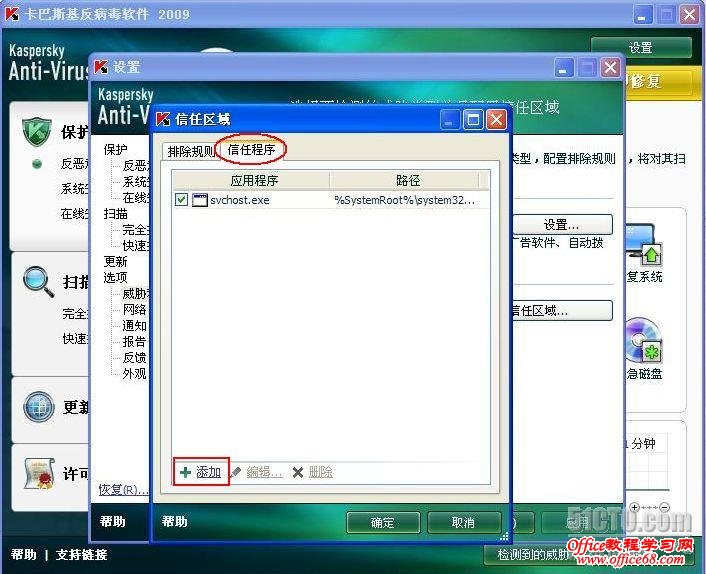Select 选项 in the settings tree

pos(116,277)
